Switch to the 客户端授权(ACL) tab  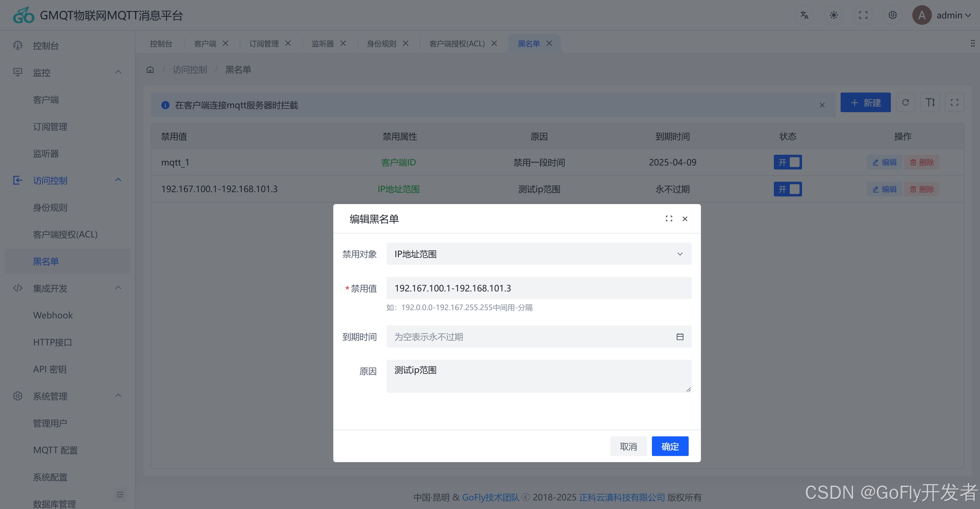(456, 44)
